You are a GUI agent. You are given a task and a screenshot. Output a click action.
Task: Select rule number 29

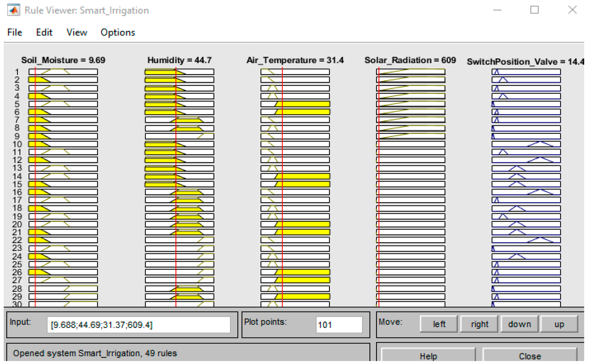(x=17, y=296)
